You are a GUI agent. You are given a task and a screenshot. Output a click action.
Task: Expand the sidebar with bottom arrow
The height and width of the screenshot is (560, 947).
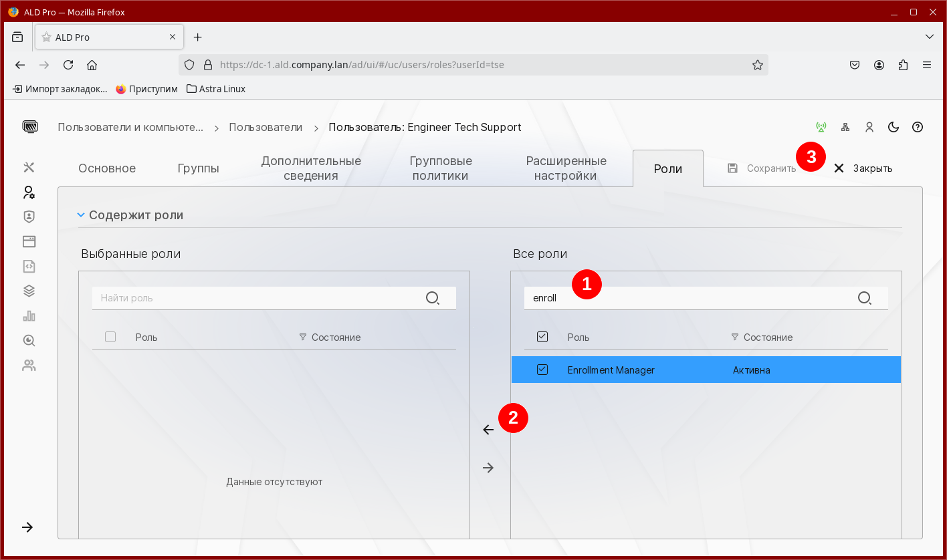click(x=27, y=527)
